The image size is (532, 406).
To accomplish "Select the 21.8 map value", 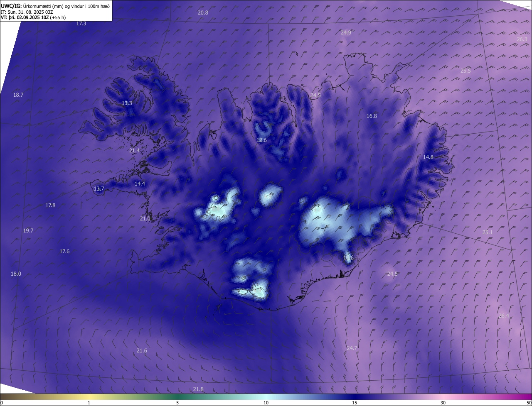I will coord(199,389).
